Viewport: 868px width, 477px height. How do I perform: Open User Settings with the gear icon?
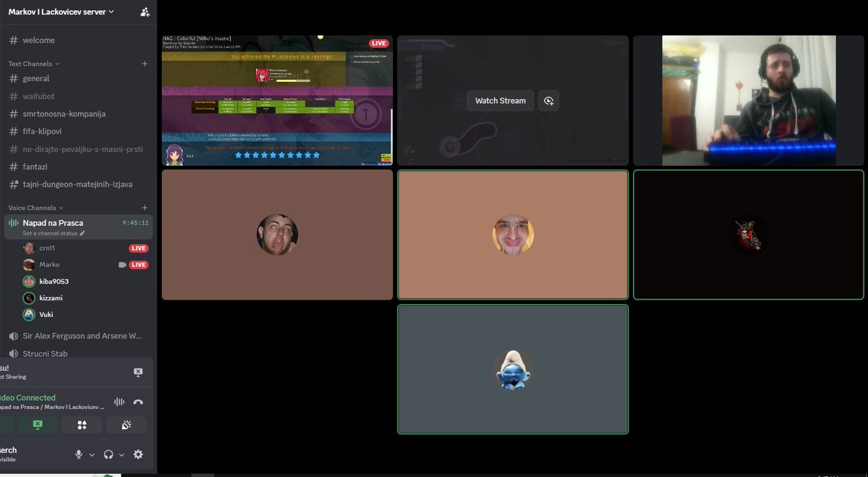[x=137, y=454]
